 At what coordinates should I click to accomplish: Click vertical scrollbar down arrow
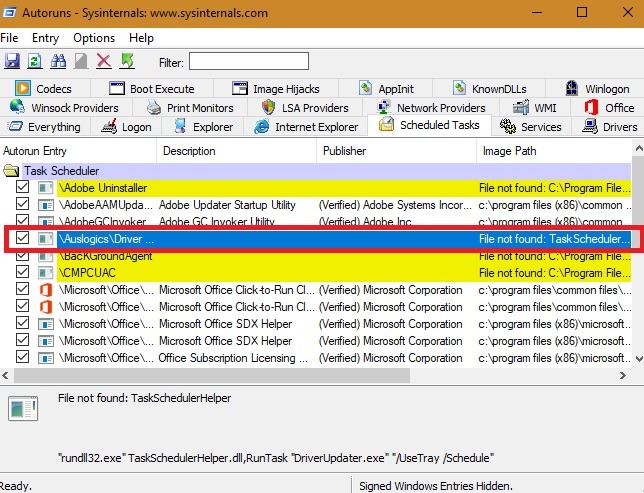pyautogui.click(x=638, y=358)
